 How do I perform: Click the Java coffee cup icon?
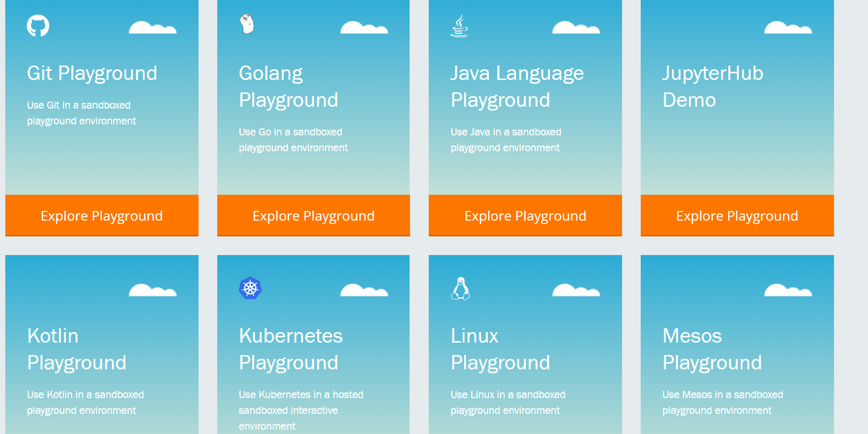click(x=459, y=26)
